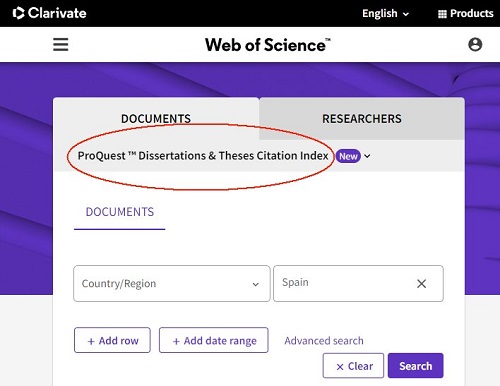Click the purple Search button
500x386 pixels.
coord(416,366)
